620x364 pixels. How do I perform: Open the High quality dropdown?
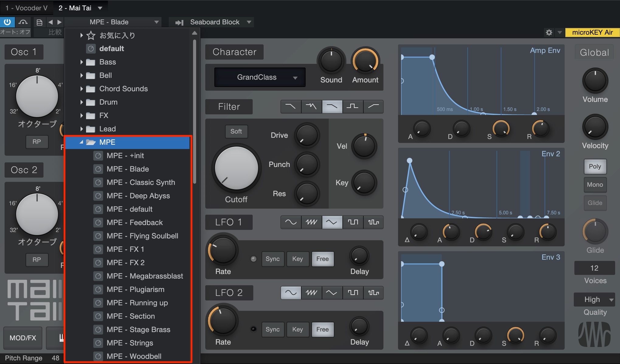coord(594,300)
